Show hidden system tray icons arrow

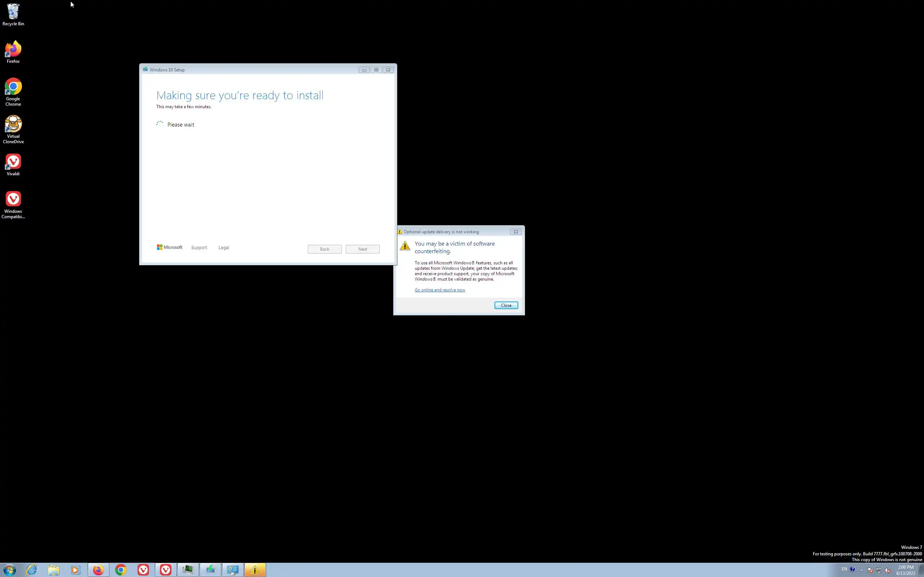coord(862,570)
